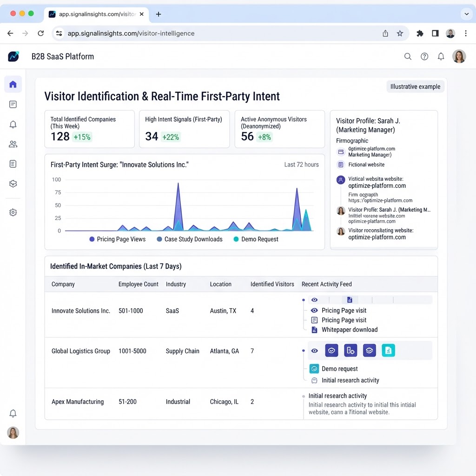This screenshot has height=476, width=476.
Task: Sort by Employee Count column header
Action: point(139,284)
